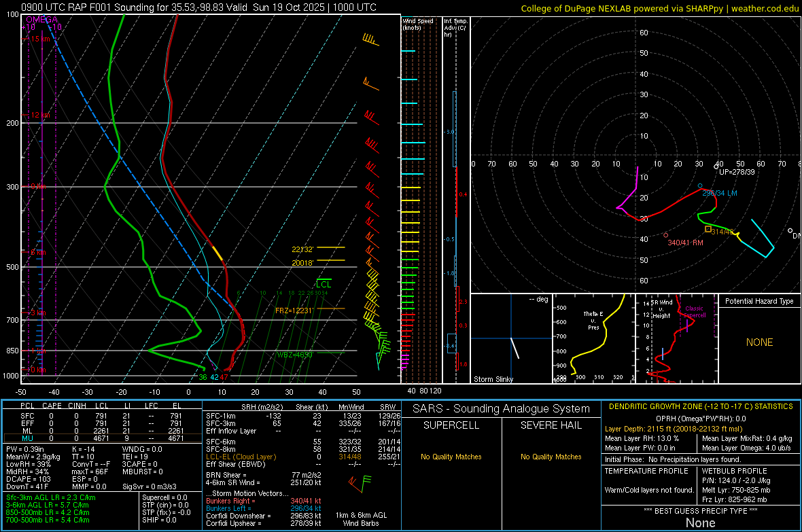Select the 340/41 RM circle marker
802x532 pixels.
click(665, 235)
